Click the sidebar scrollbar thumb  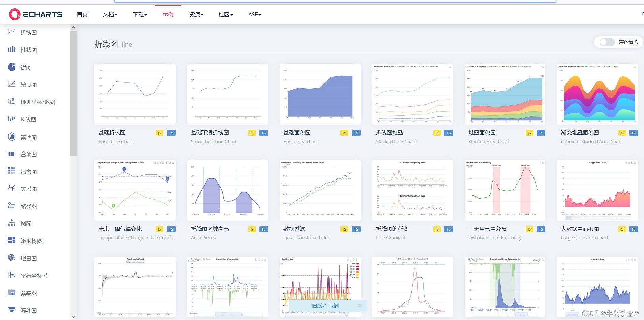coord(73,93)
